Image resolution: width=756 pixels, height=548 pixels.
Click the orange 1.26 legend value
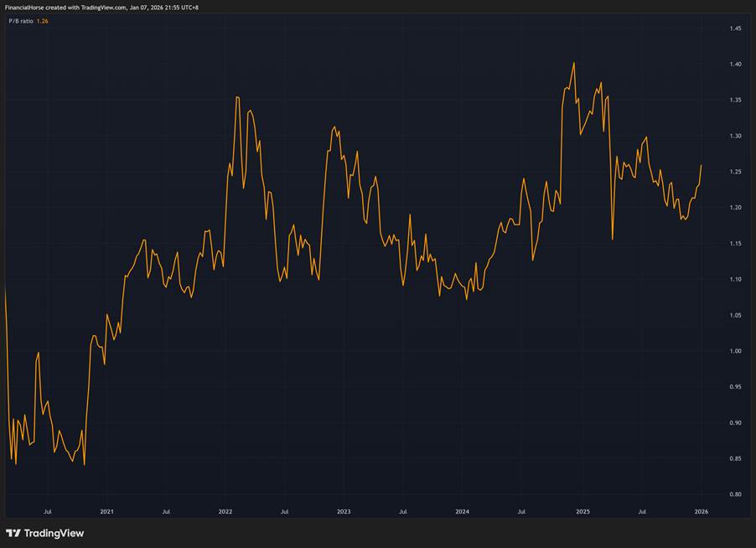coord(43,21)
